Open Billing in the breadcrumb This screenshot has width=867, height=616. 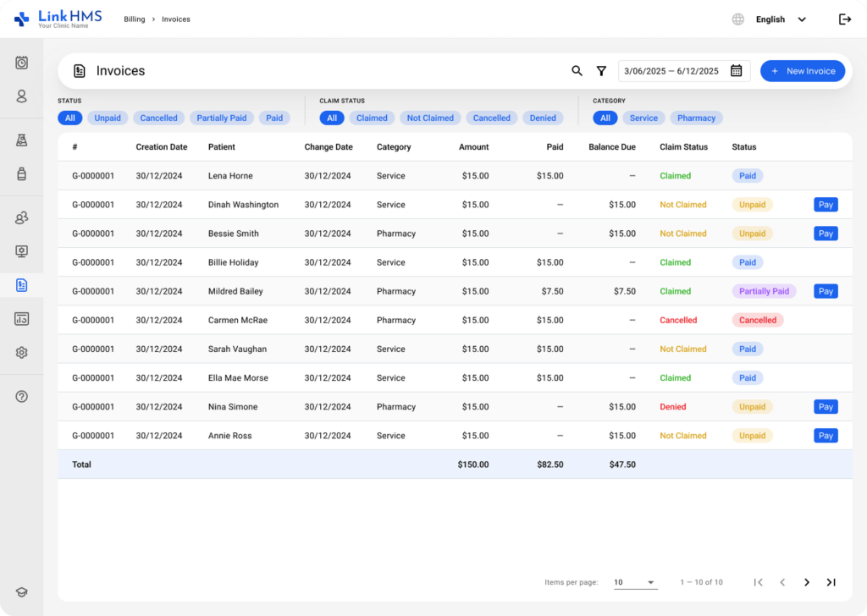(x=135, y=19)
